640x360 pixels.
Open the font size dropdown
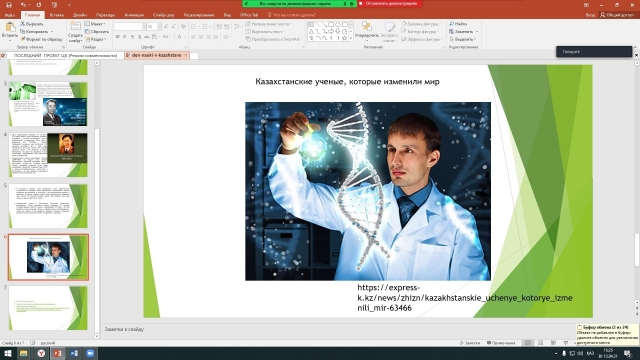(x=159, y=27)
